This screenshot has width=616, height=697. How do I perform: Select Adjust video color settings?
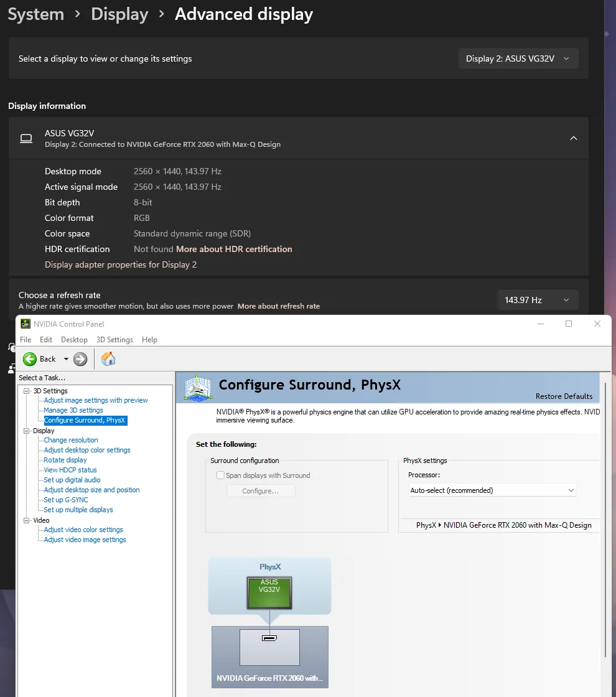[x=83, y=530]
